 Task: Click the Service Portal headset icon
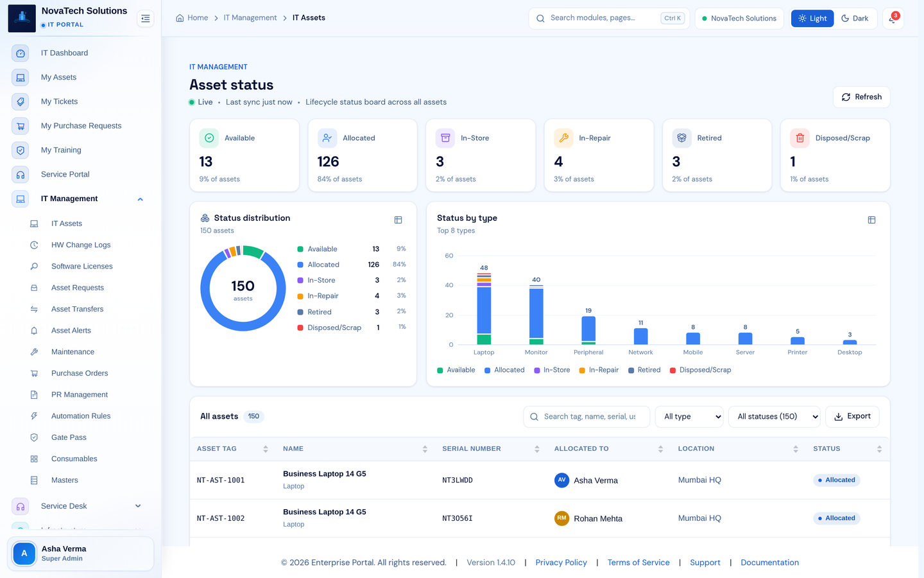[x=21, y=175]
